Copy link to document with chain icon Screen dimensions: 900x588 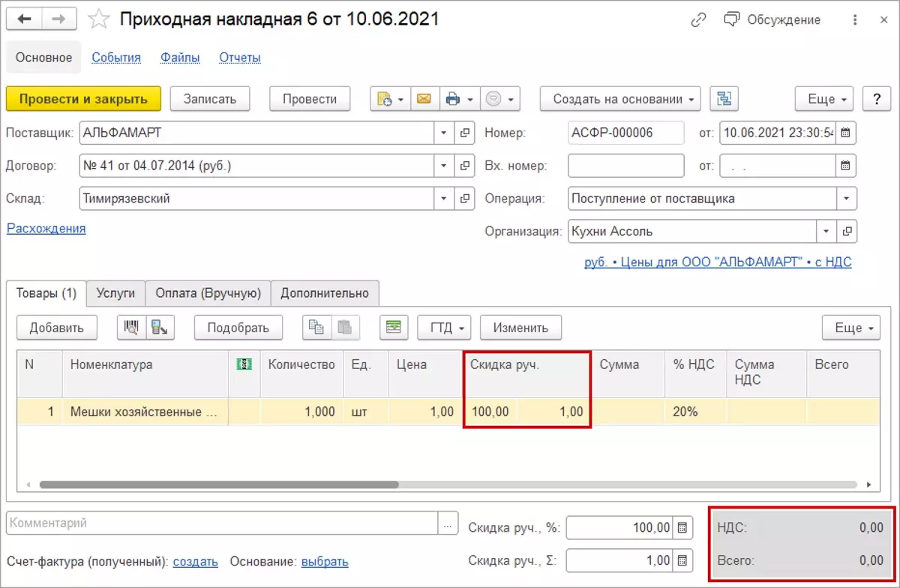(x=699, y=20)
